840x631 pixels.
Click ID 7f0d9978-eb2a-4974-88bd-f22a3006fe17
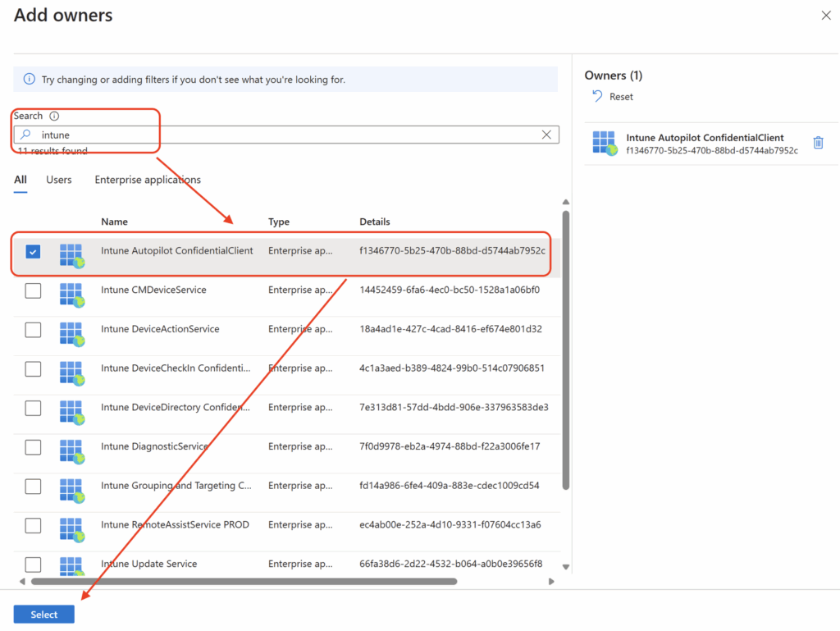point(450,446)
